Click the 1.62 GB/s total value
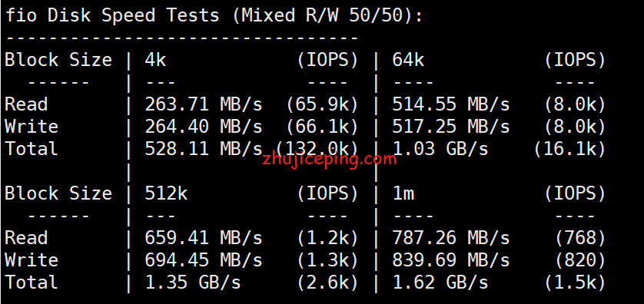The image size is (644, 304). coord(440,283)
